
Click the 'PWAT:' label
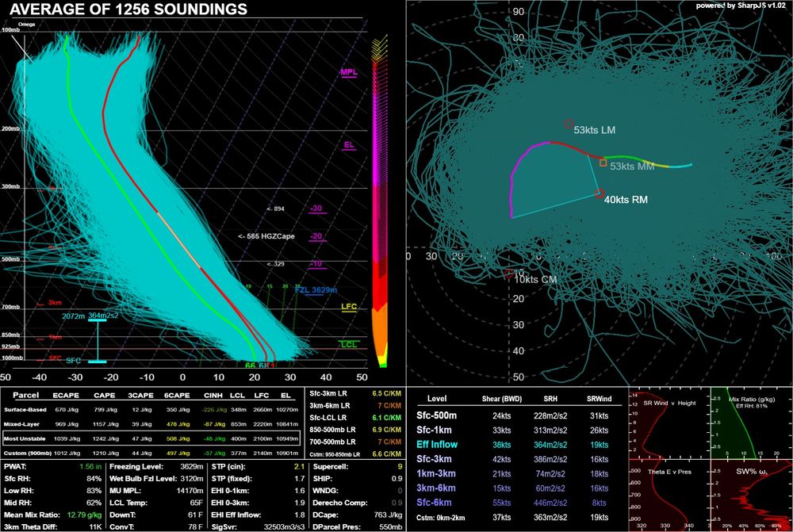coord(15,467)
